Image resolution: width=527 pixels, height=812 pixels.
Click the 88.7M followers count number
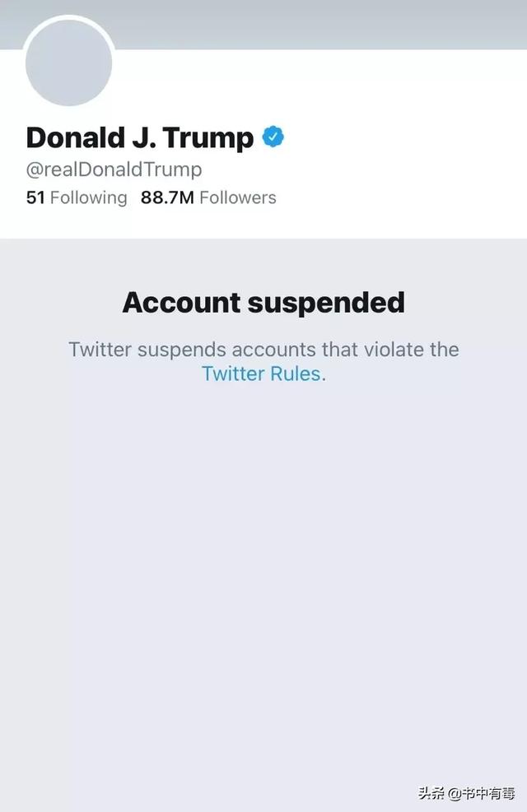click(x=167, y=197)
